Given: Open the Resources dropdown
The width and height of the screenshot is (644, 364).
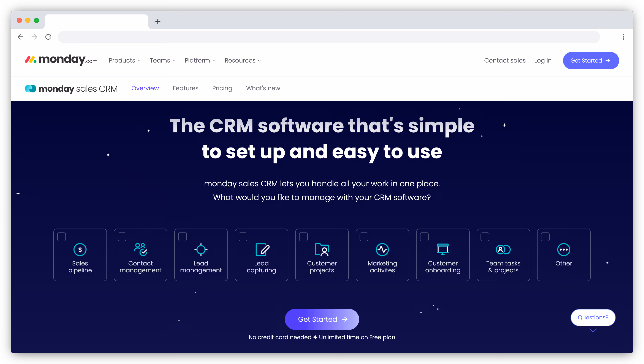Looking at the screenshot, I should (x=242, y=60).
